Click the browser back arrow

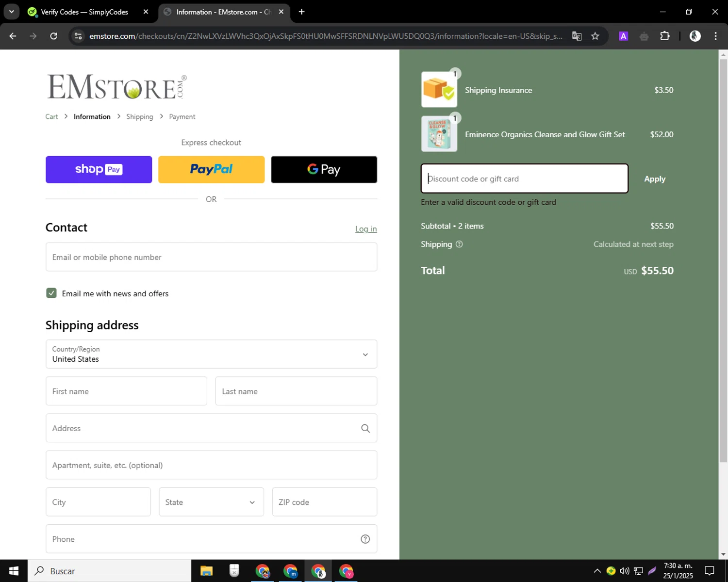coord(13,36)
